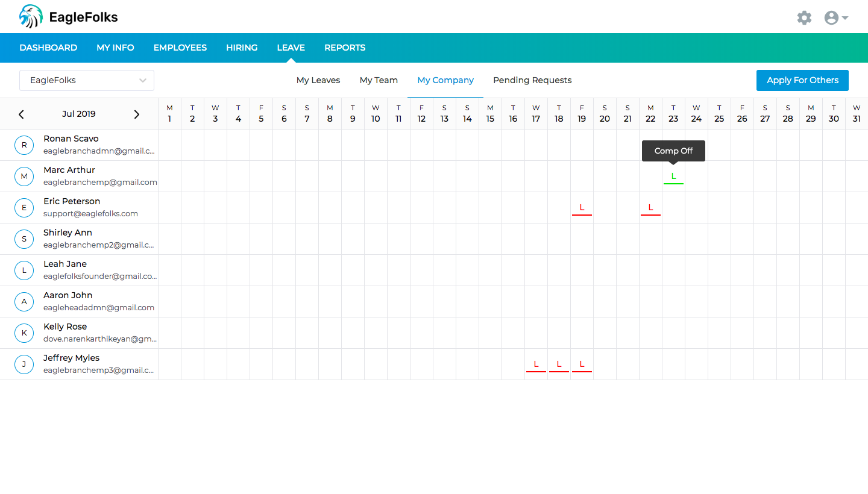
Task: Select Marc Arthur's green leave marker on 23rd
Action: pyautogui.click(x=673, y=177)
